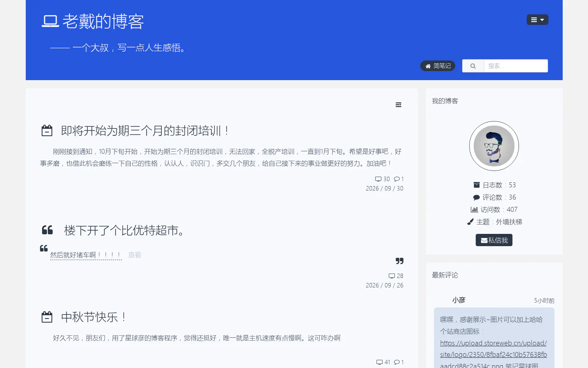Viewport: 588px width, 368px height.
Task: Click large quote icon beside 楼下开了个比优特超市
Action: click(47, 230)
